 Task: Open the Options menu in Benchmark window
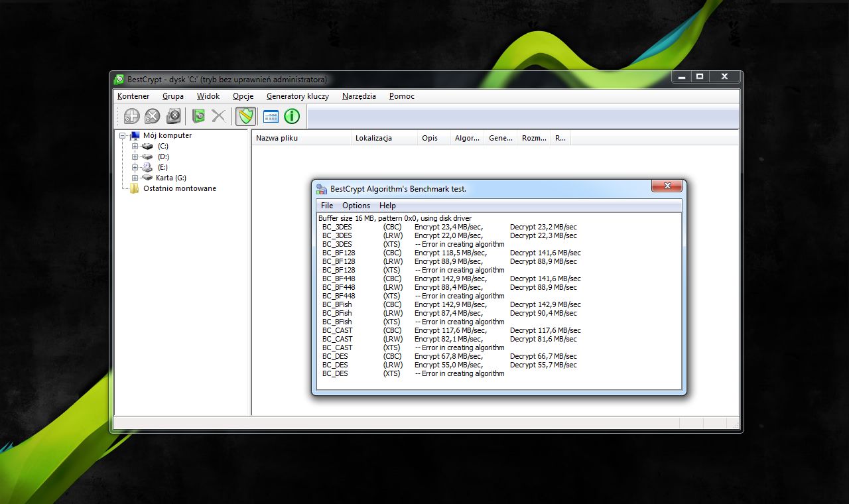pyautogui.click(x=356, y=206)
